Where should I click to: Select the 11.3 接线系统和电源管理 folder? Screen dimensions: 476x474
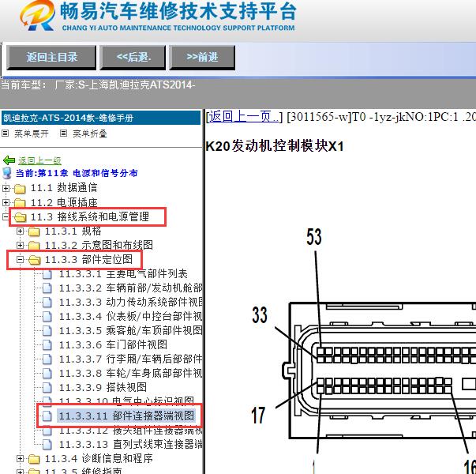[90, 216]
